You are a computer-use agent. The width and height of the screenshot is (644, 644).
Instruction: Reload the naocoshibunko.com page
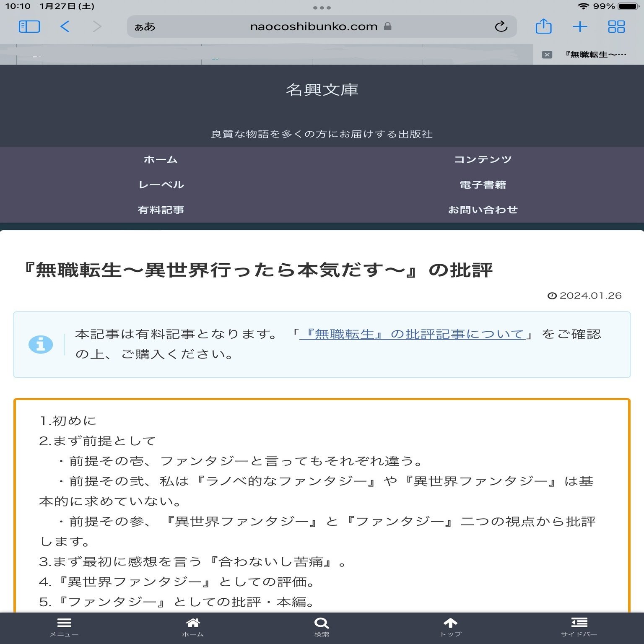pos(501,27)
